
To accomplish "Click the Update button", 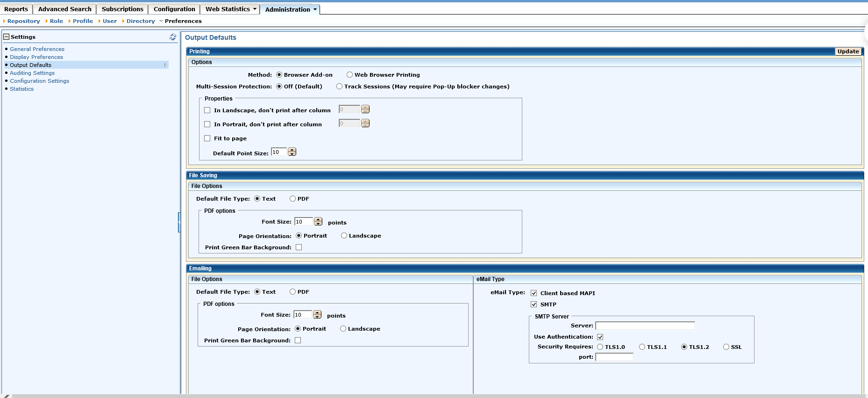I will pos(848,51).
